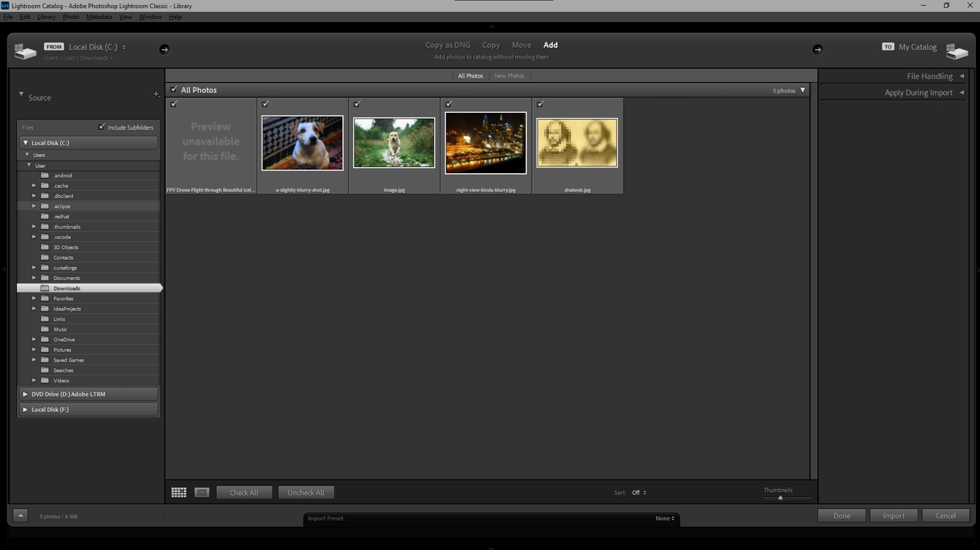Switch to the New Photos tab
Screen dimensions: 980x550
(x=509, y=76)
